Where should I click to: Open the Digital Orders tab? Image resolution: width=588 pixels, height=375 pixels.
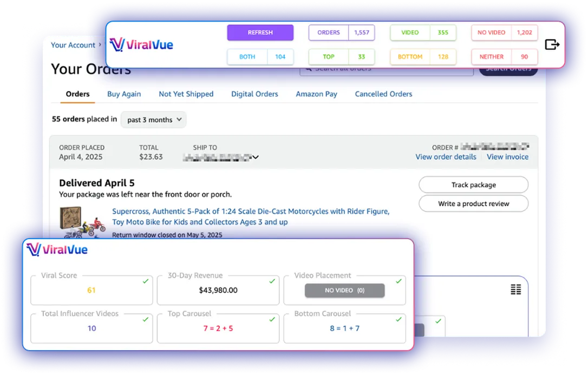254,94
